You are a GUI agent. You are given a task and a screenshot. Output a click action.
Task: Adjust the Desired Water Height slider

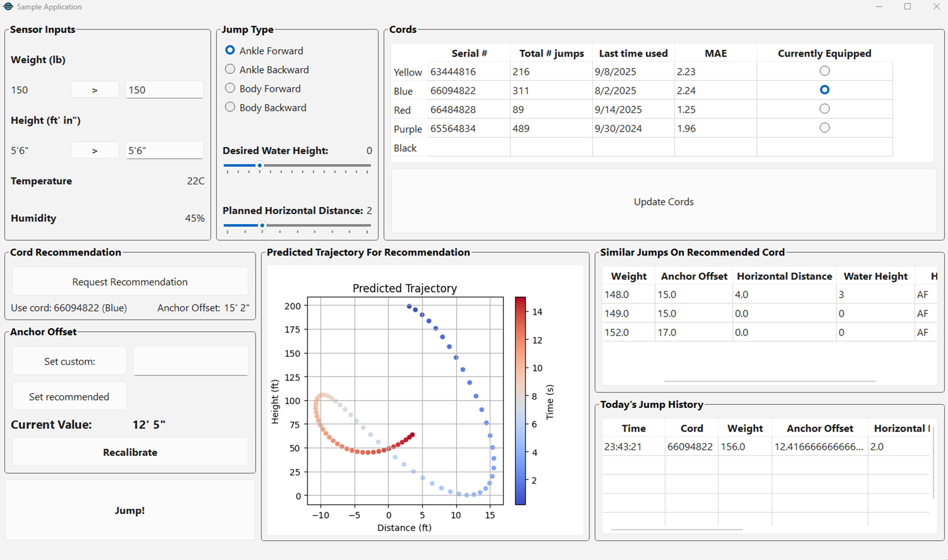[260, 165]
